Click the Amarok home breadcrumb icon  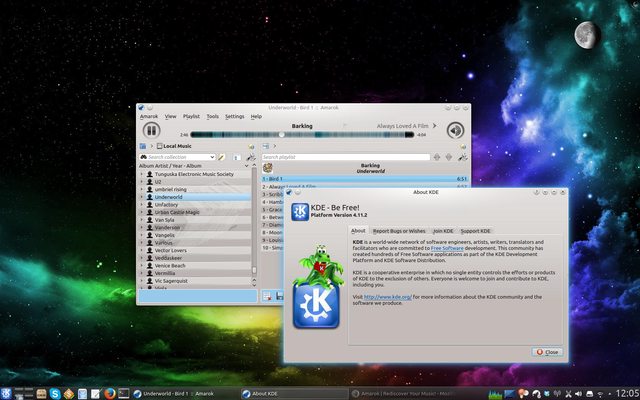click(143, 146)
